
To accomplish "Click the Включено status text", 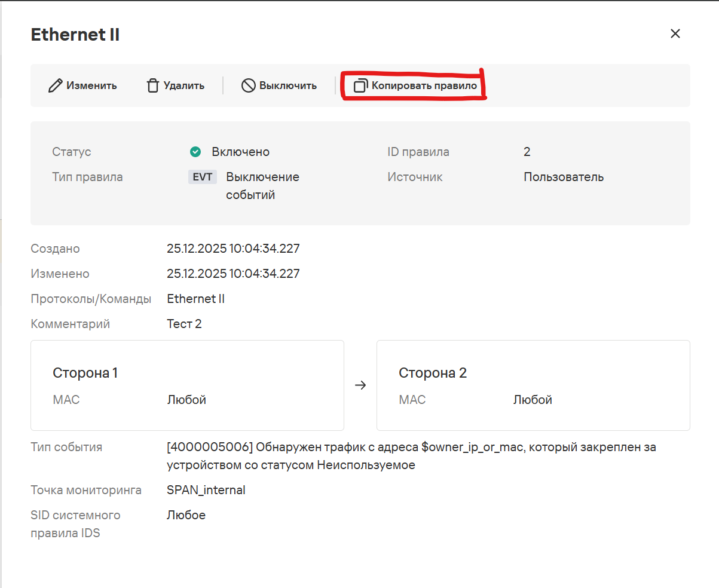I will click(240, 152).
